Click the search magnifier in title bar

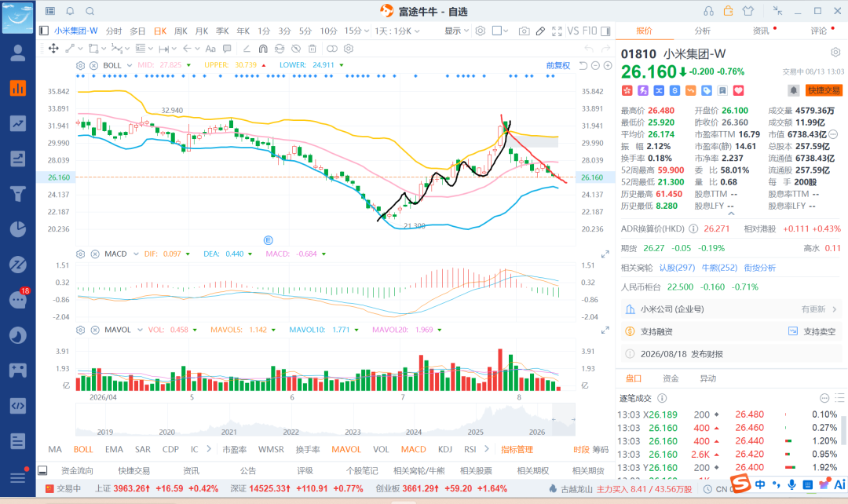point(90,11)
